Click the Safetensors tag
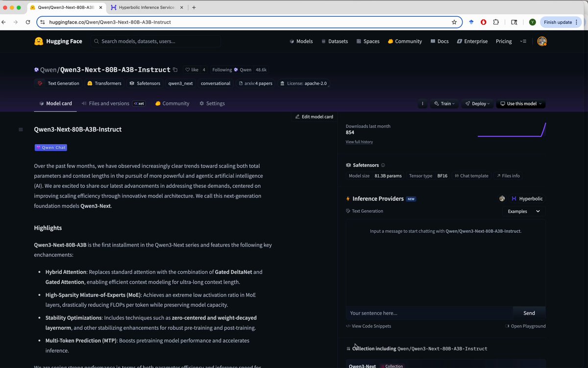 tap(145, 83)
